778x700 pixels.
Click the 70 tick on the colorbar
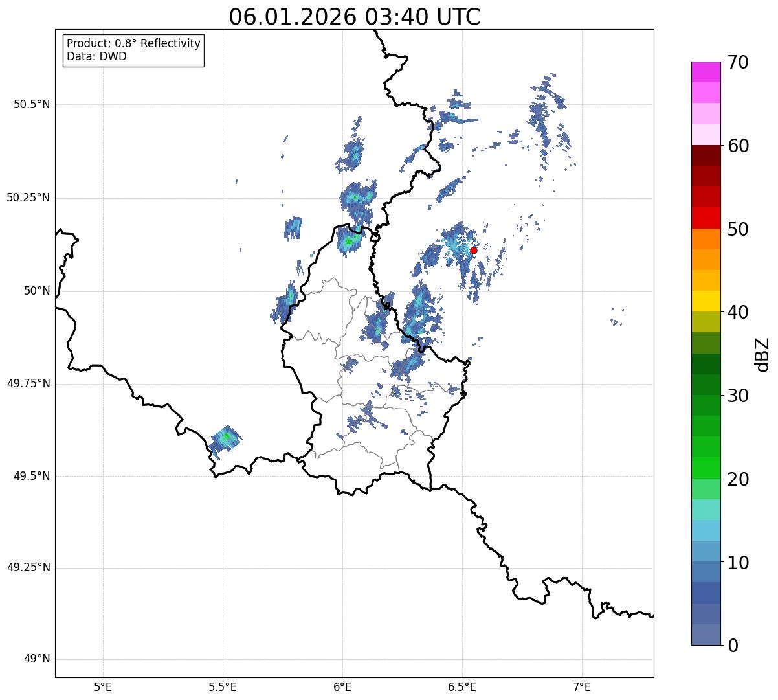coord(738,62)
